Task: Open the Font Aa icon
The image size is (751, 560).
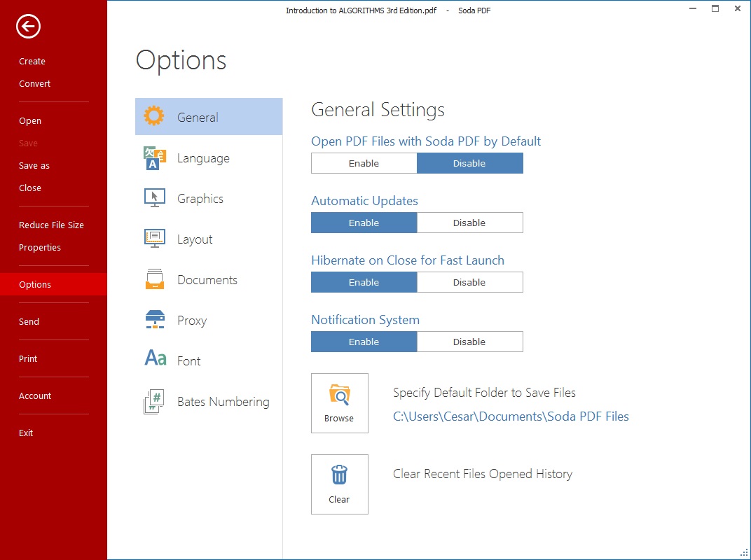Action: pos(155,360)
